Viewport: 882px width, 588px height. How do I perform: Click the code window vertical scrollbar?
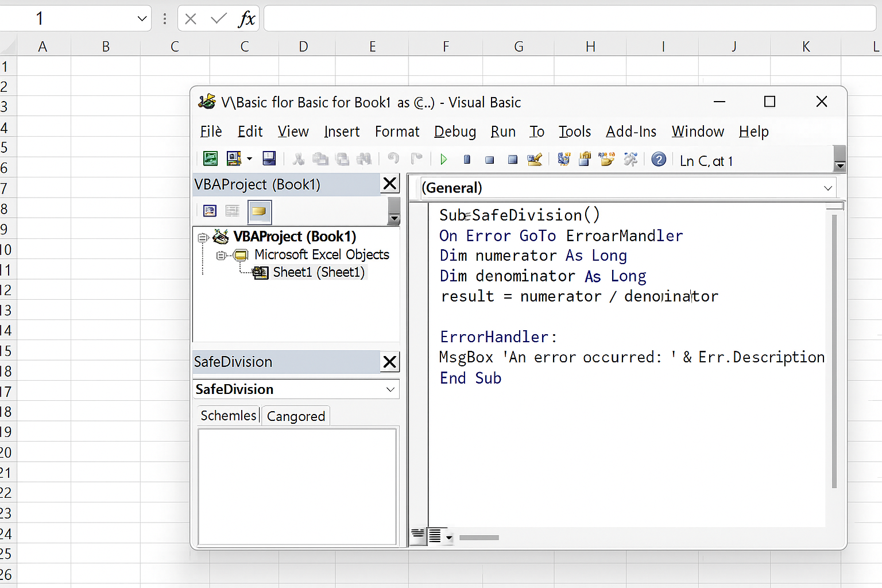click(834, 351)
